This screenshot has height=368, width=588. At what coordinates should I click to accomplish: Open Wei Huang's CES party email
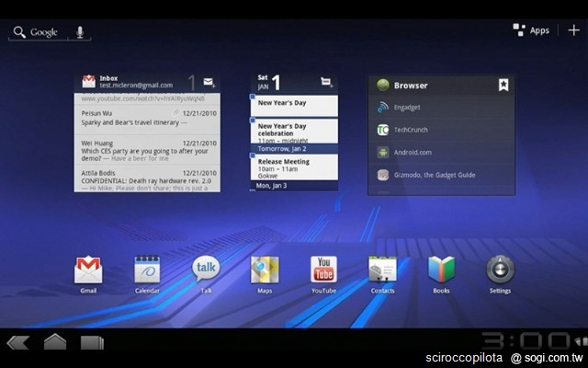[x=147, y=150]
